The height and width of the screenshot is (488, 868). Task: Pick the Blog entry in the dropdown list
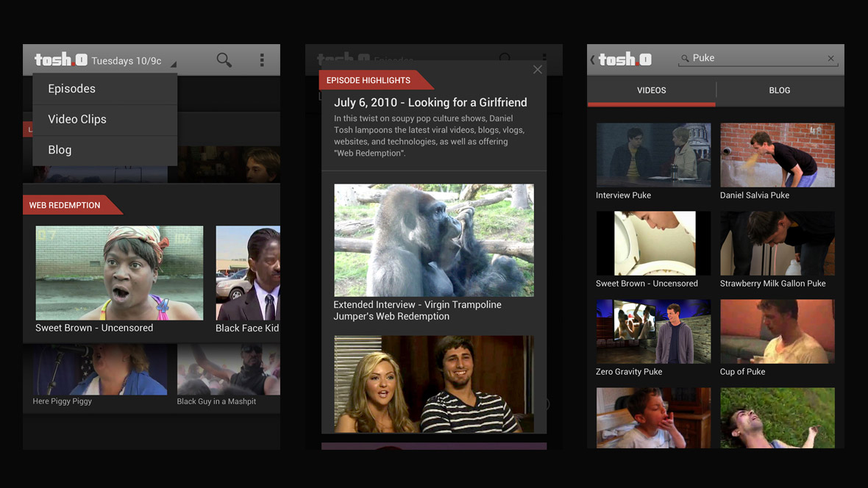60,150
